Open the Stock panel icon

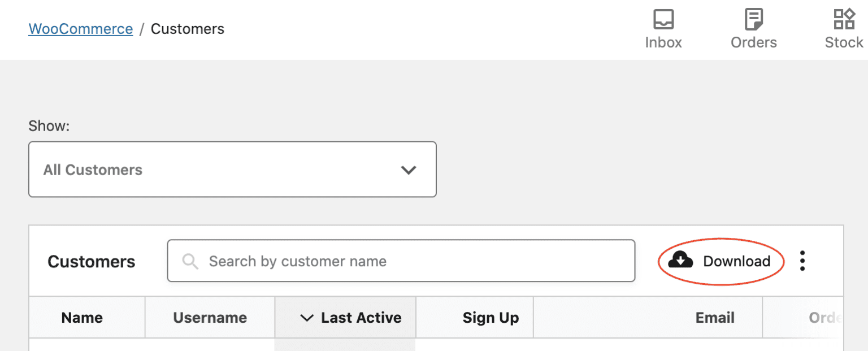[844, 19]
